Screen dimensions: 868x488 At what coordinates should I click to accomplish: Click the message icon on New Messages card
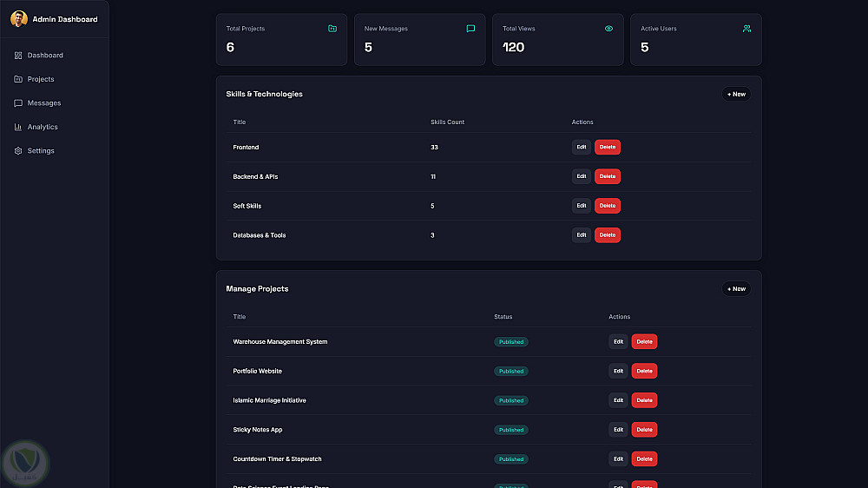click(x=470, y=29)
